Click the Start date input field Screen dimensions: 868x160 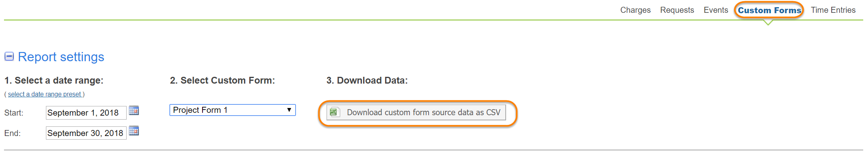pyautogui.click(x=86, y=113)
